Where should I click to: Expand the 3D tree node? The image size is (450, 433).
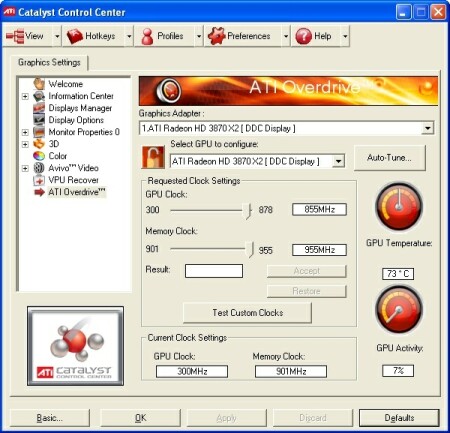25,144
